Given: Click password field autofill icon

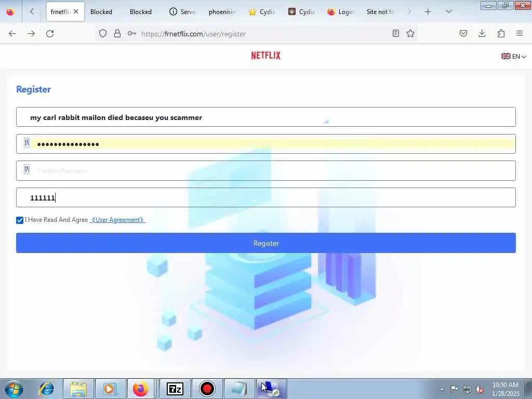Looking at the screenshot, I should click(x=27, y=143).
